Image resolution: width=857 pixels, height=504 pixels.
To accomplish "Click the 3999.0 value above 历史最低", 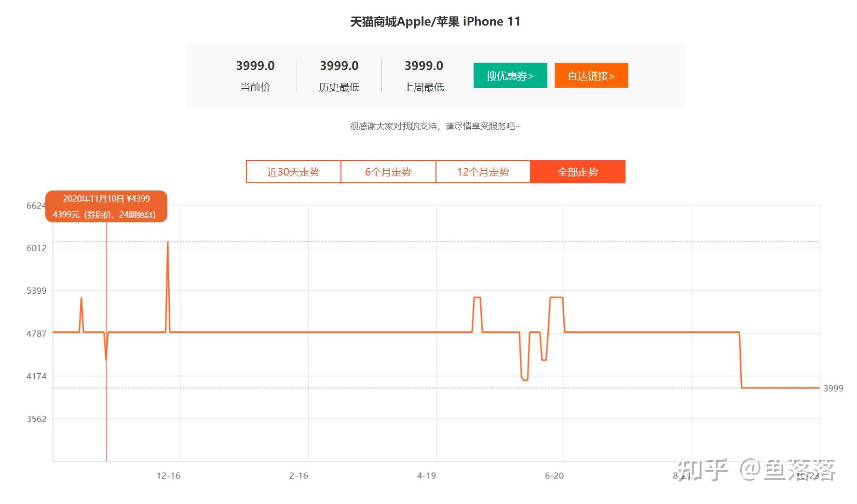I will coord(339,66).
